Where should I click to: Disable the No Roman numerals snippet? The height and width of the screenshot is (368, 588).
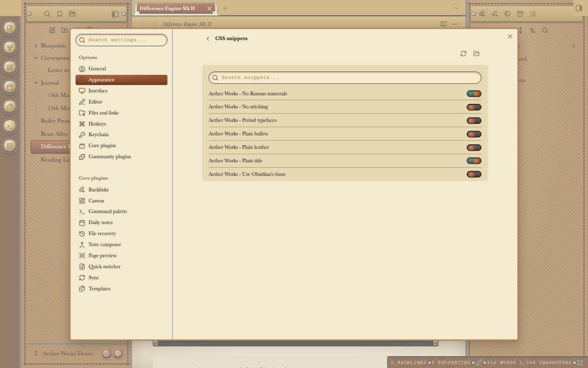tap(474, 94)
